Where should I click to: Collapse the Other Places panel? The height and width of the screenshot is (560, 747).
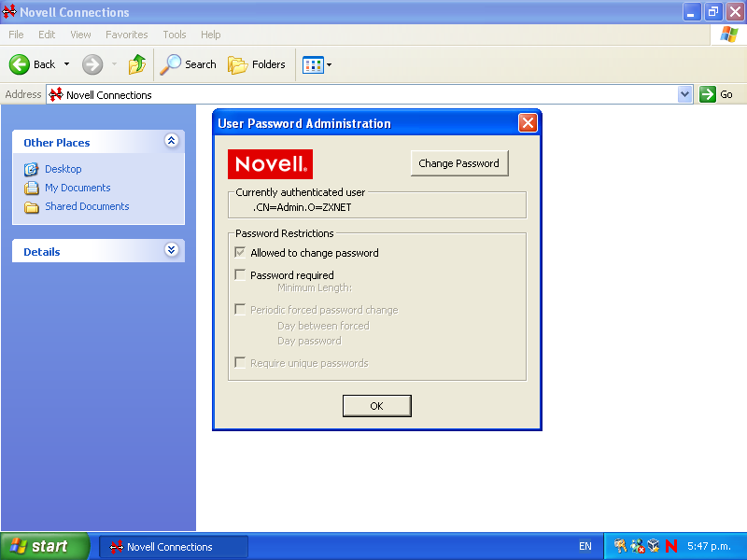pos(172,141)
